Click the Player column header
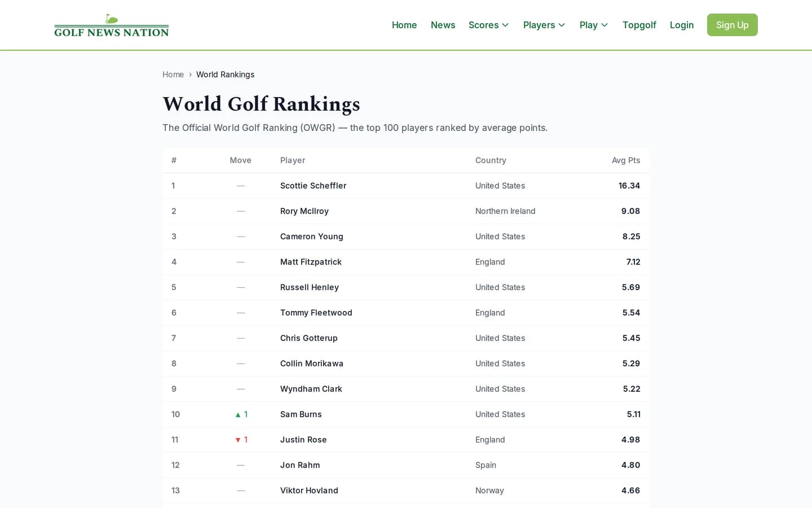812x508 pixels. [293, 160]
